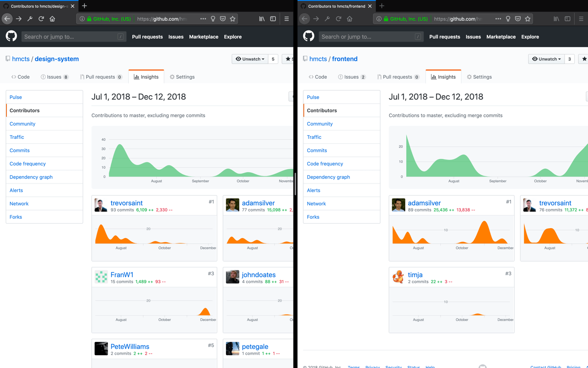Open a new tab in the left browser window
This screenshot has height=368, width=588.
[84, 6]
